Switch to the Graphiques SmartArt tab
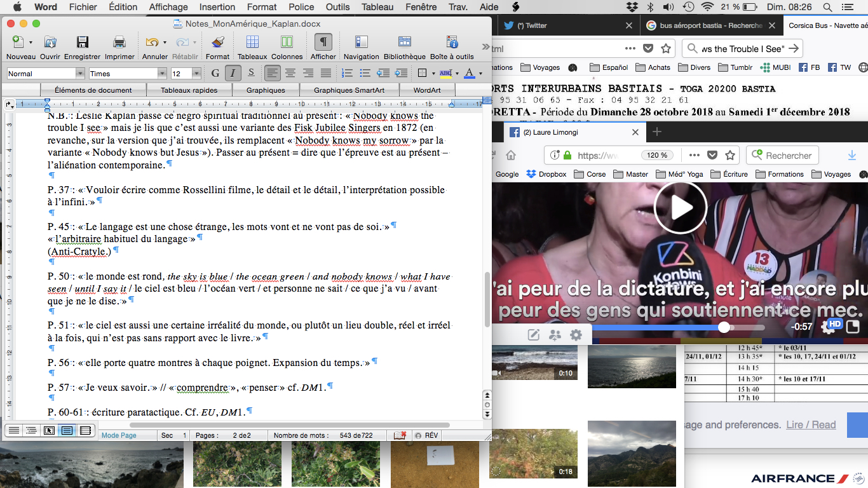The height and width of the screenshot is (488, 868). coord(349,90)
